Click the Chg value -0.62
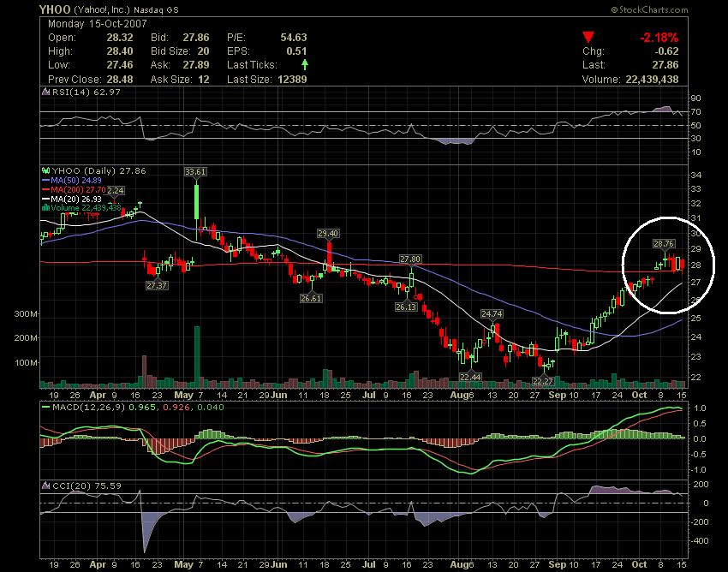 [665, 51]
